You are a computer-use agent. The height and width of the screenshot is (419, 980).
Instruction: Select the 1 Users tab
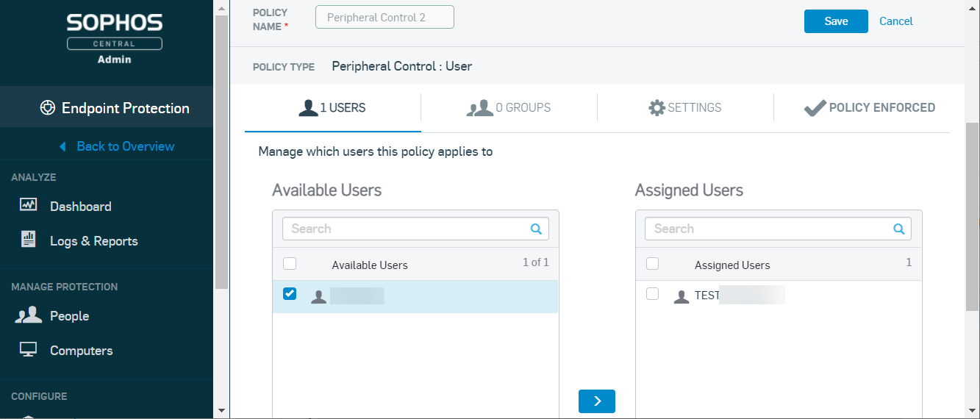(332, 108)
